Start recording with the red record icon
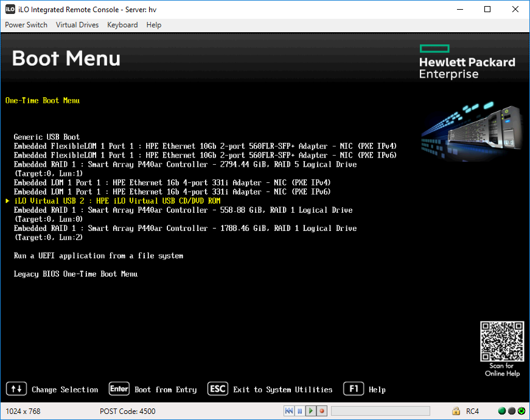Image resolution: width=530 pixels, height=420 pixels. point(322,411)
